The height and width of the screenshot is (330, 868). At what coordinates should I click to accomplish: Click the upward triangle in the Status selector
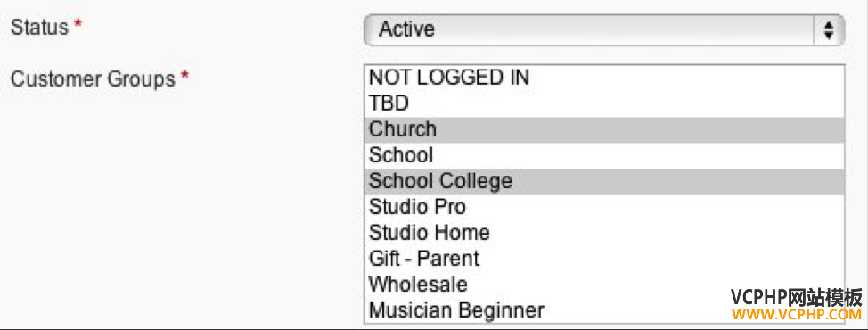point(829,25)
